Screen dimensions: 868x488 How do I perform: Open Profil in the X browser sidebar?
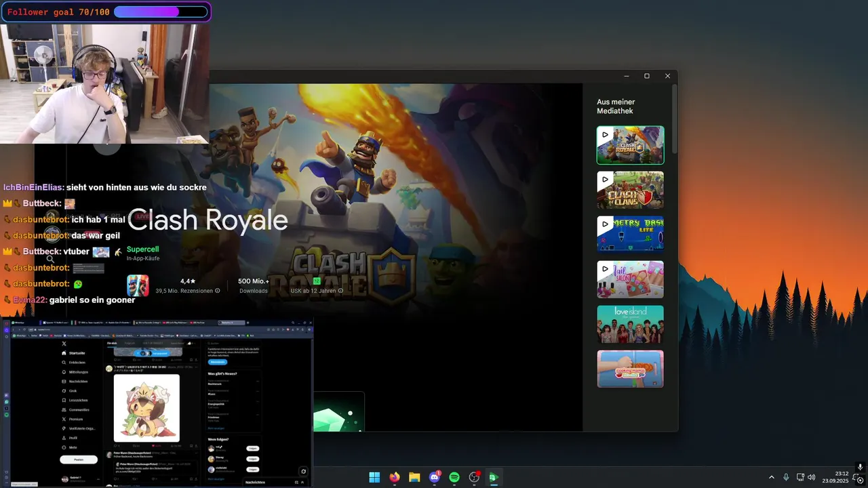(x=70, y=438)
